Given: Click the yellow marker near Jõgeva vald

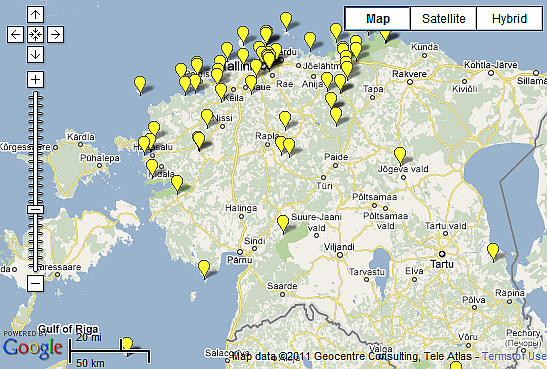Looking at the screenshot, I should (x=400, y=156).
